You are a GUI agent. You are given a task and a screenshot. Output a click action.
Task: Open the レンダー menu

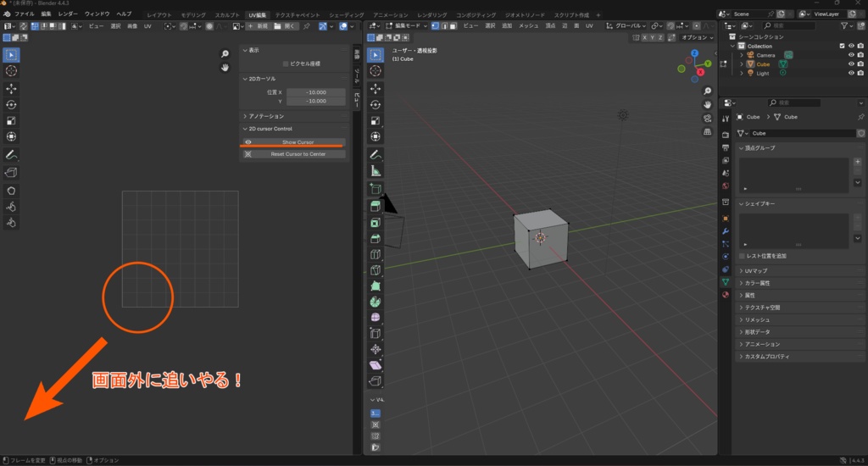(x=68, y=14)
